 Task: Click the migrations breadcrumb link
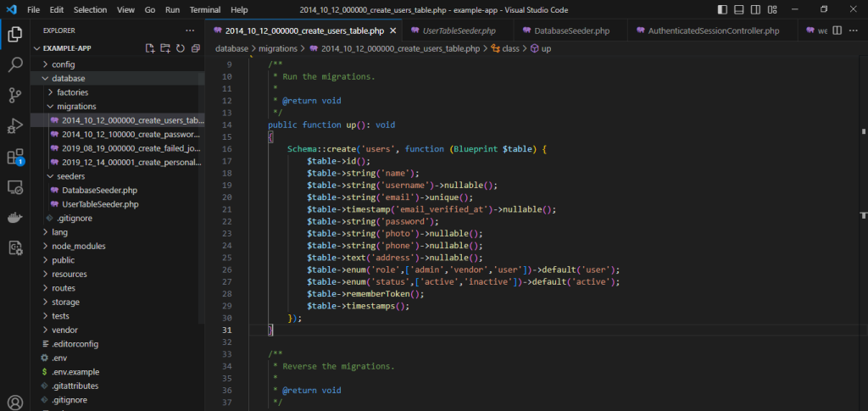278,48
